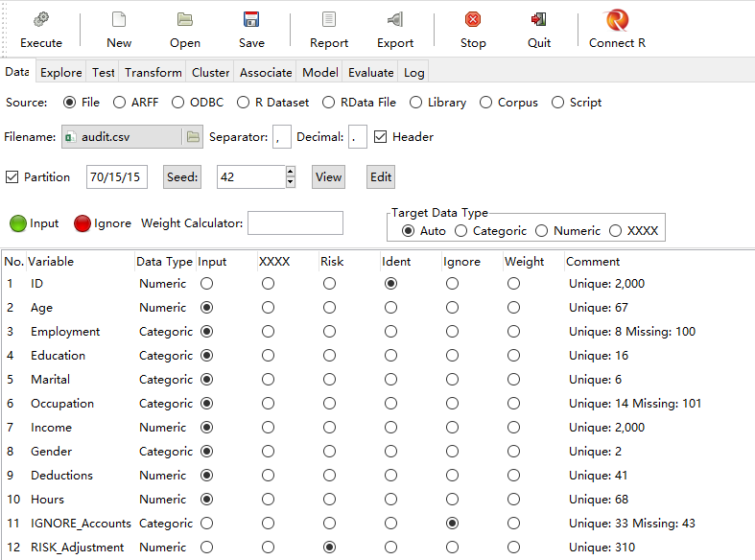Generate a Report from the toolbar
This screenshot has width=755, height=560.
pos(329,20)
